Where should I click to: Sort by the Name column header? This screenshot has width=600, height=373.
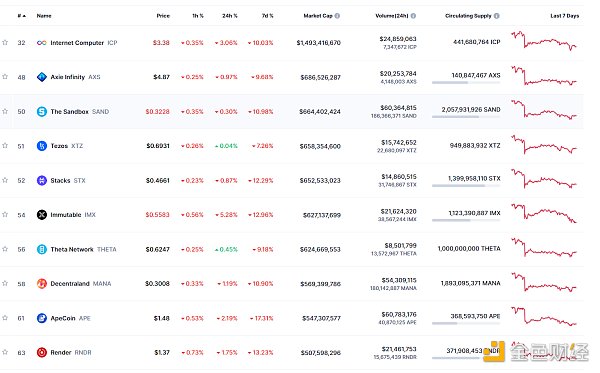(44, 16)
